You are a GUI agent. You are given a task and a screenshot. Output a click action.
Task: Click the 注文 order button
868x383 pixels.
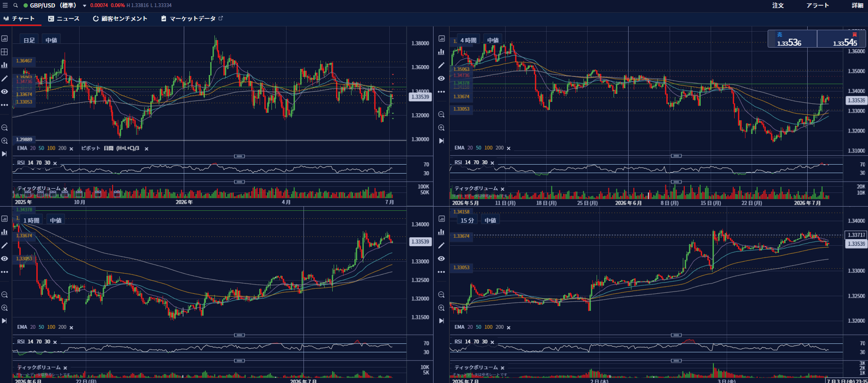778,6
